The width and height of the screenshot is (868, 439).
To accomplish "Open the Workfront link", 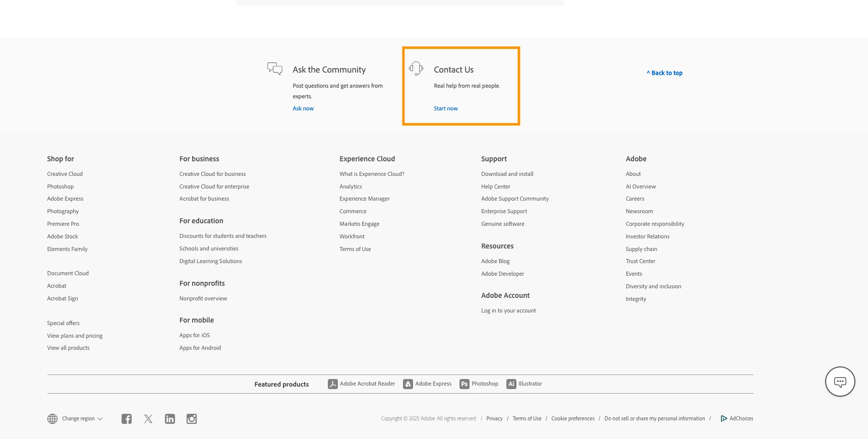I will [x=352, y=236].
